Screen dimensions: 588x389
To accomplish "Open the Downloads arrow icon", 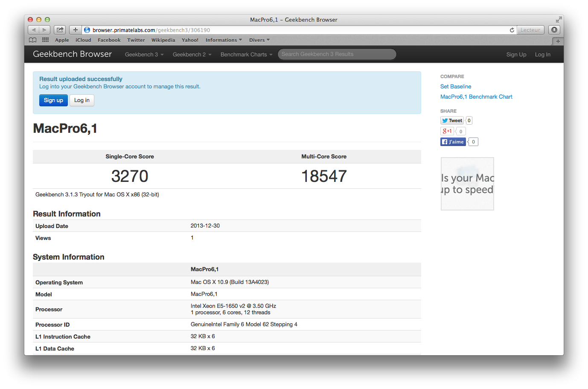I will (554, 30).
